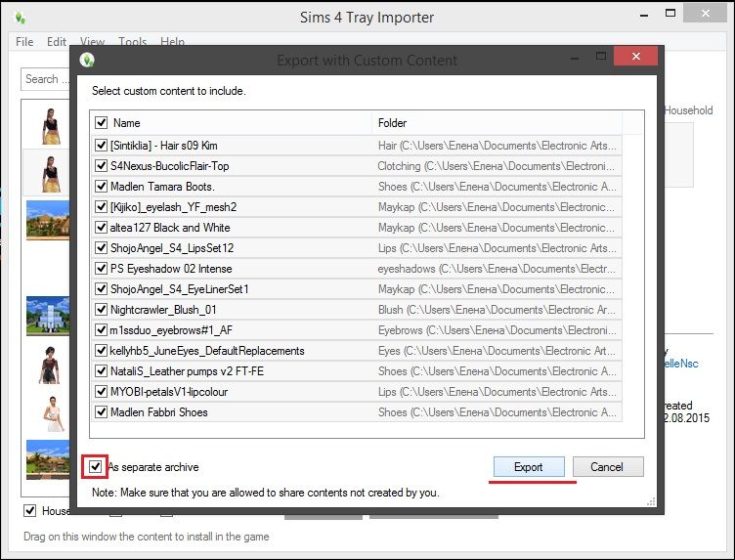Uncheck [Sintiklia] - Hair s09 Kim checkbox
The image size is (735, 560).
pos(101,146)
